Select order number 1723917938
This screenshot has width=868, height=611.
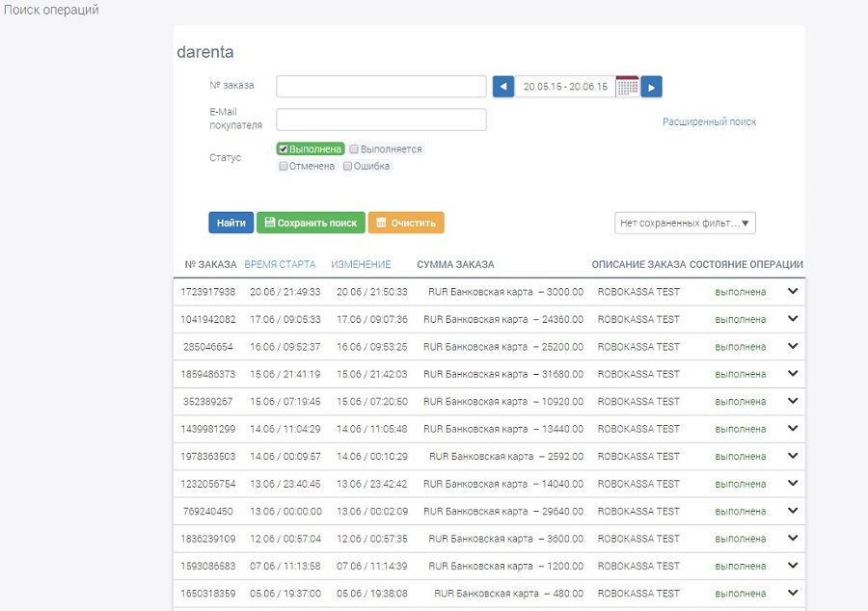pos(208,292)
